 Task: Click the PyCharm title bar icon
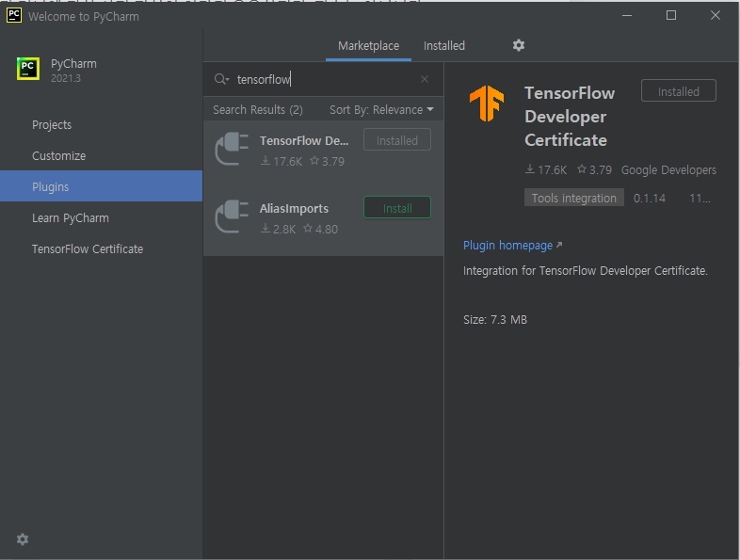click(14, 15)
